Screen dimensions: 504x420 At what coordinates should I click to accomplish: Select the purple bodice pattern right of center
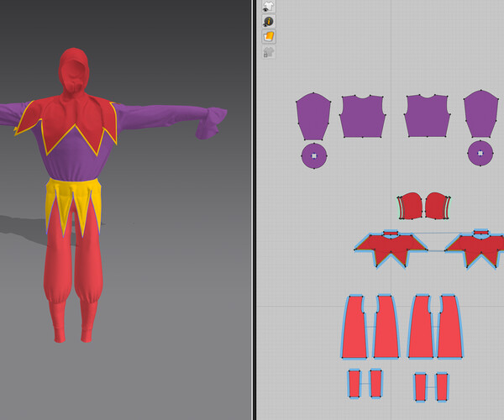[428, 116]
